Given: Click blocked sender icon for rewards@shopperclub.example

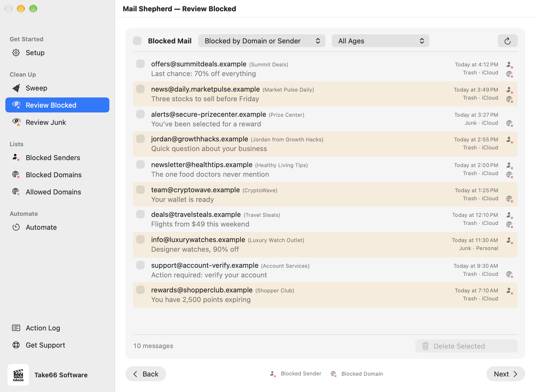Looking at the screenshot, I should [509, 291].
